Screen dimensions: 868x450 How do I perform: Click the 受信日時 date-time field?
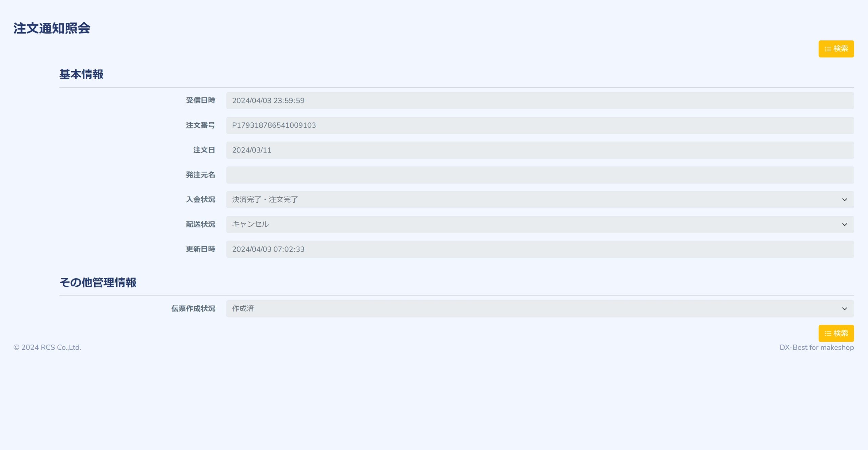[x=540, y=101]
